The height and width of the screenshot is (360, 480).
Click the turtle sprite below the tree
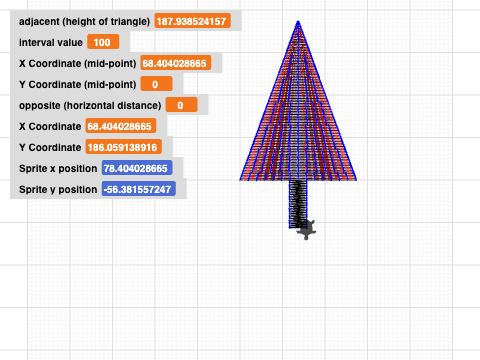click(306, 230)
